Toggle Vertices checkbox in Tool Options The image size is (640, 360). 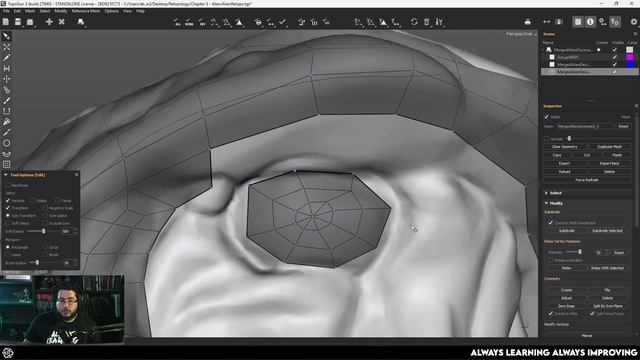click(8, 200)
